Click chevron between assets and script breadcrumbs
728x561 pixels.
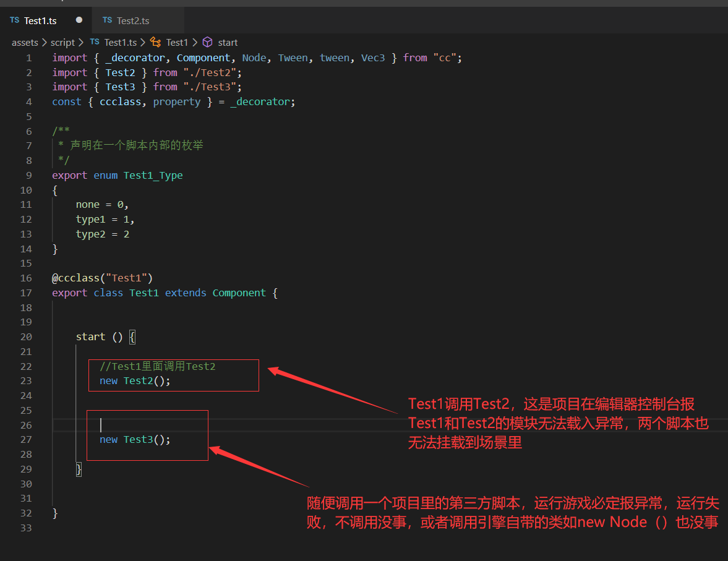coord(44,42)
